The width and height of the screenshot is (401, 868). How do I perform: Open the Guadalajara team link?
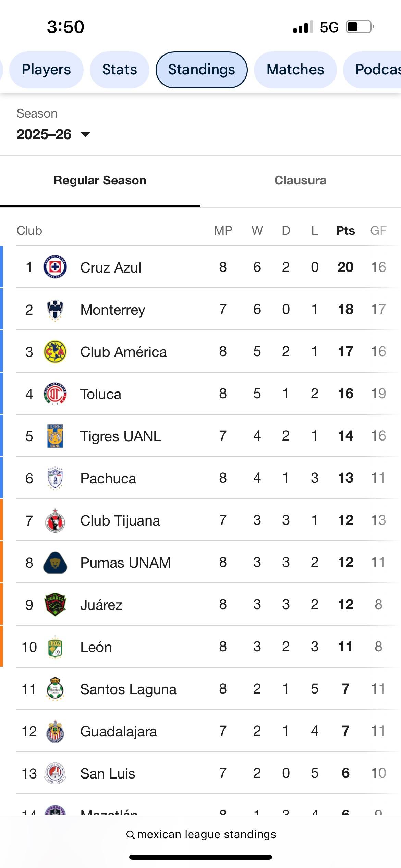click(119, 731)
